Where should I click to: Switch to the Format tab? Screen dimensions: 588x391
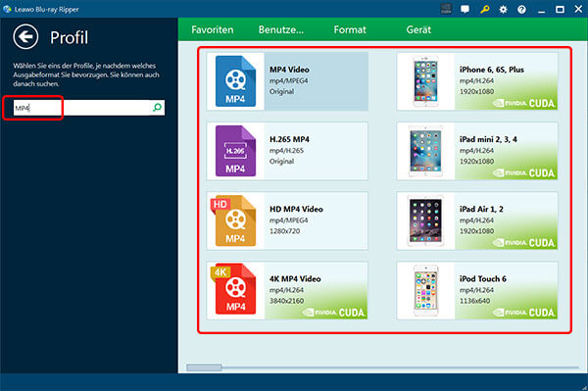click(x=350, y=29)
